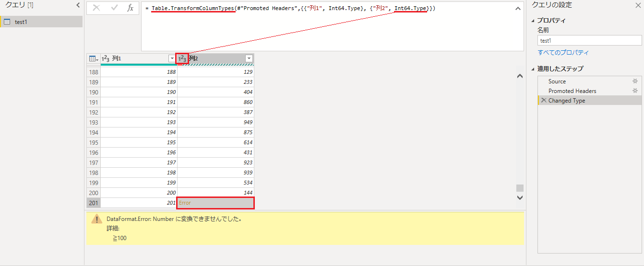Select the 列2 column header
644x266 pixels.
click(x=215, y=58)
